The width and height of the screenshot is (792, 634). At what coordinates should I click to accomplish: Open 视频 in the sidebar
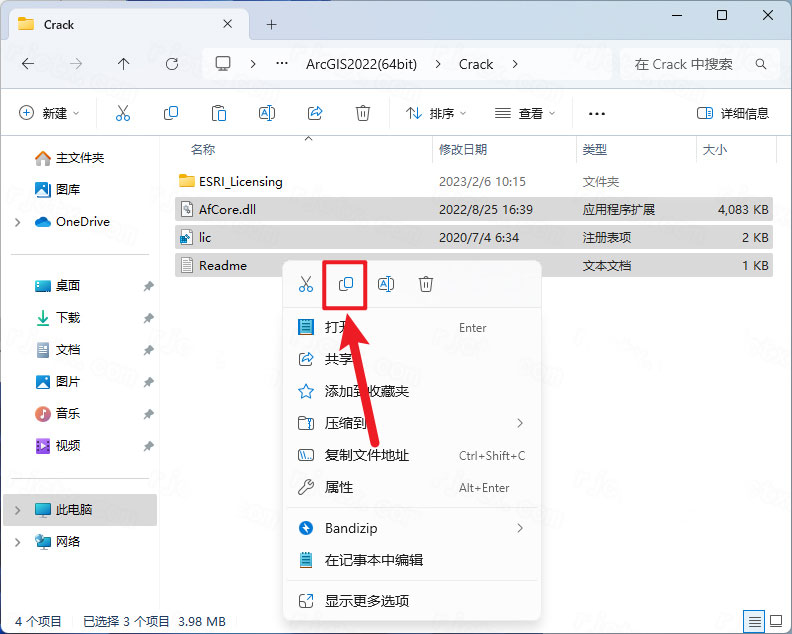tap(58, 446)
